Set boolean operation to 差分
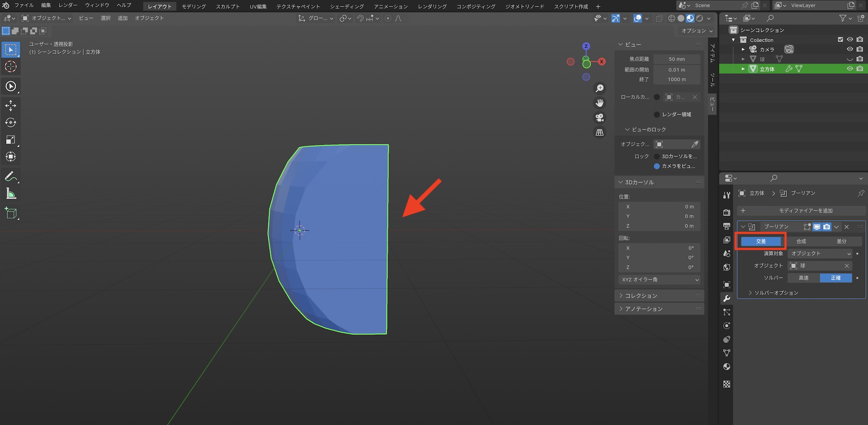This screenshot has height=425, width=868. click(x=841, y=242)
